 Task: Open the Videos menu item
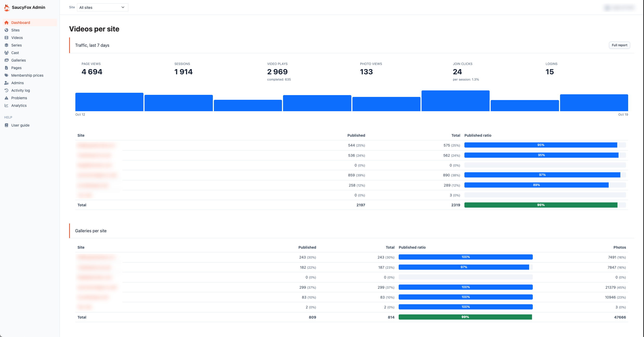[x=30, y=38]
